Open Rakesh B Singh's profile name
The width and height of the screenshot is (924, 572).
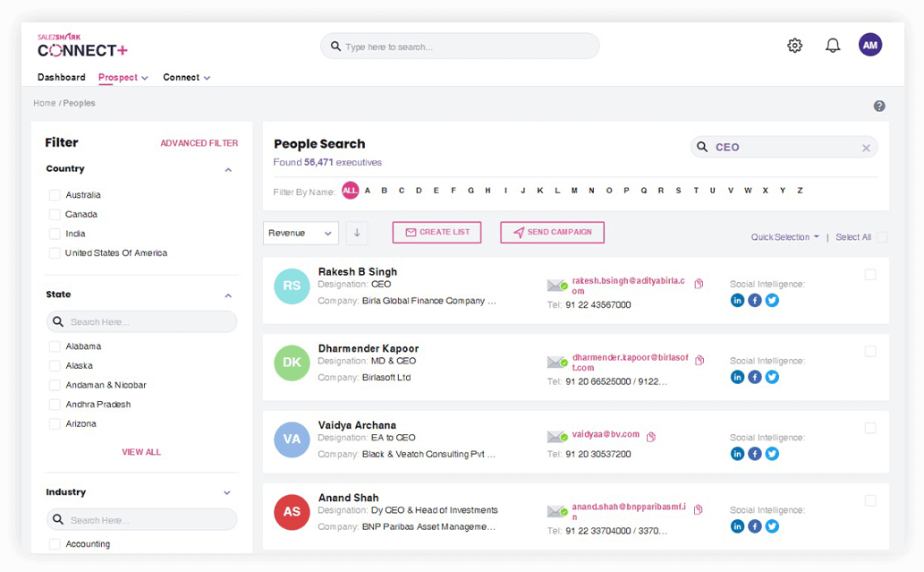click(358, 272)
